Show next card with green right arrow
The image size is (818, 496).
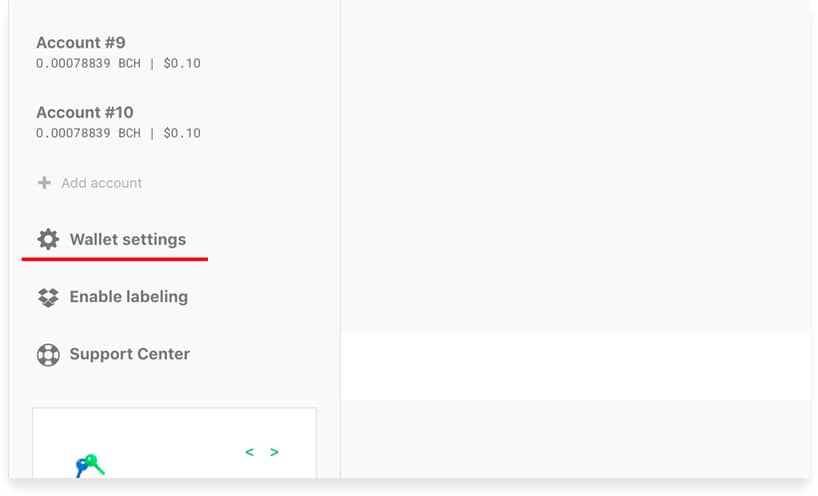pyautogui.click(x=274, y=452)
